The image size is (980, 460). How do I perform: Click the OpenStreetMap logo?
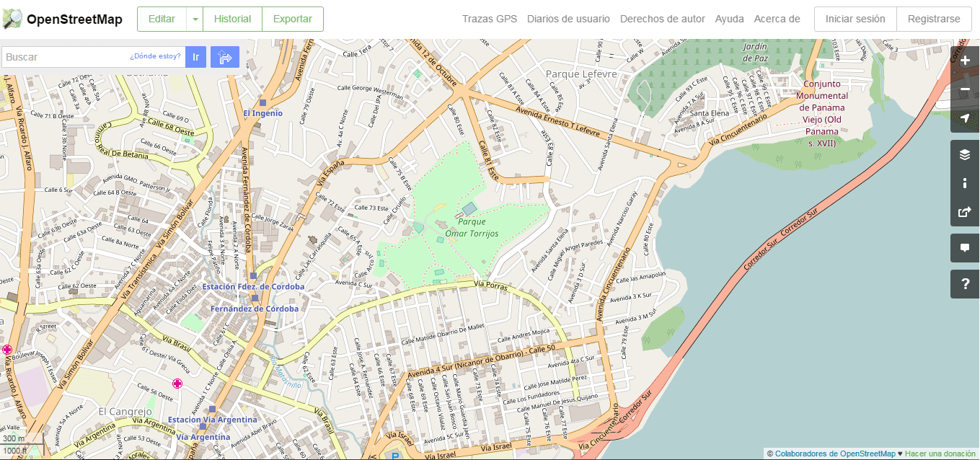pos(62,19)
